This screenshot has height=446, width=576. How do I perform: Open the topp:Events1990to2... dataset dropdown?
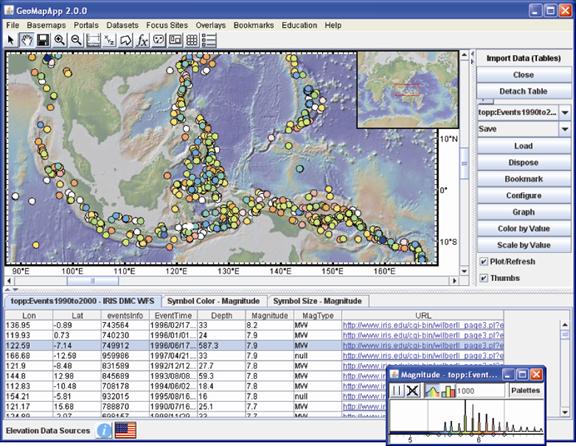pyautogui.click(x=565, y=112)
